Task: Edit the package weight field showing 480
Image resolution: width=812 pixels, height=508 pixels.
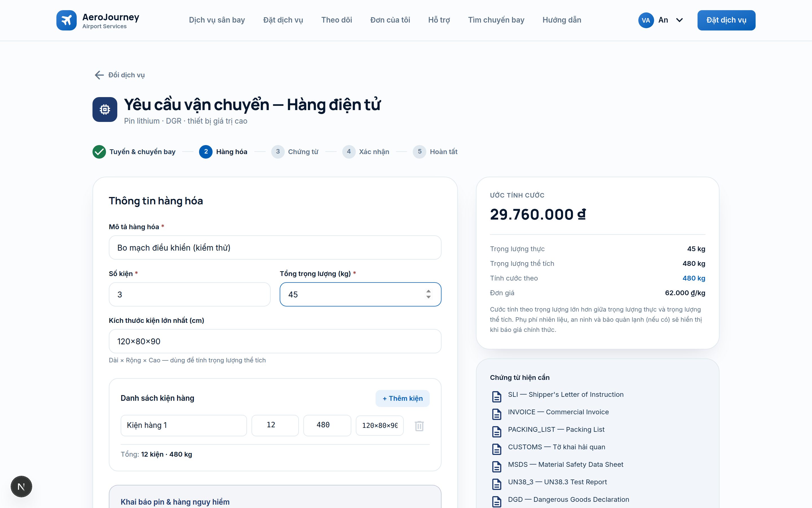Action: point(327,425)
